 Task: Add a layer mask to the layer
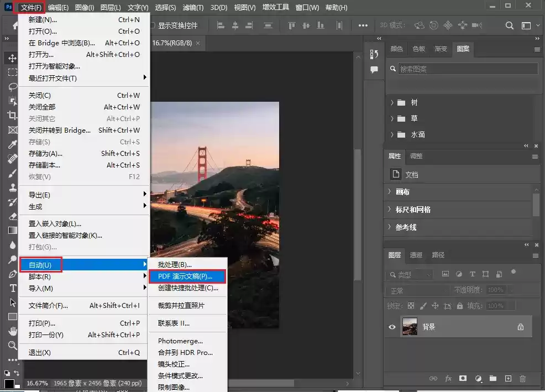(x=463, y=378)
